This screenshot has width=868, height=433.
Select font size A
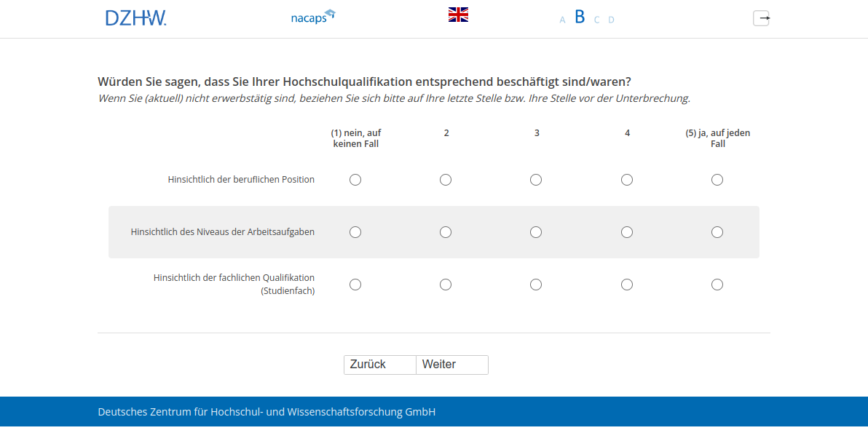562,20
